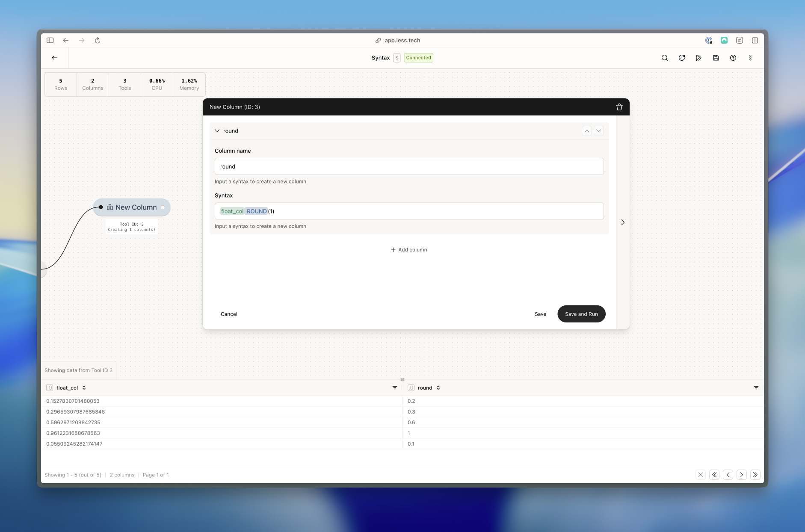Open search with the magnifier icon
Screen dimensions: 805x532
point(665,58)
